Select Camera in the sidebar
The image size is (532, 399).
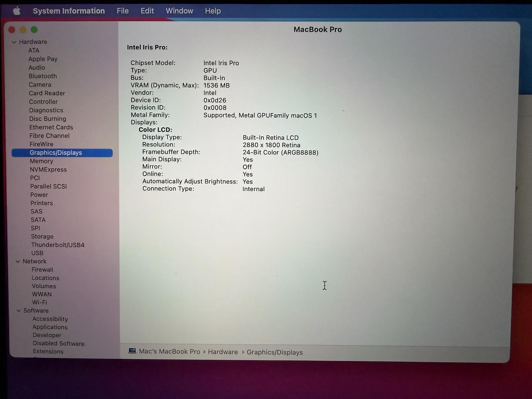(x=40, y=85)
